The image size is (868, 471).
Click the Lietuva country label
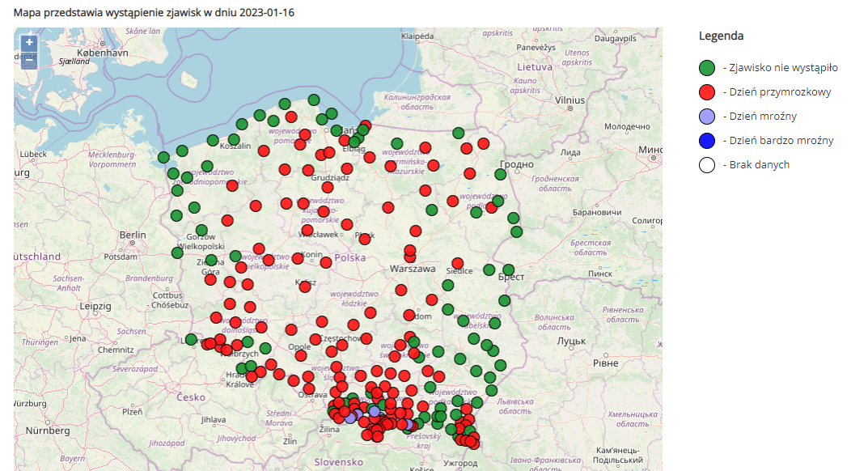(x=535, y=67)
